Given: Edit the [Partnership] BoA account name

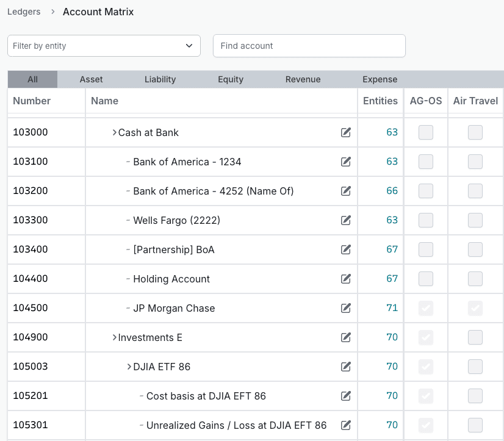Looking at the screenshot, I should click(346, 249).
